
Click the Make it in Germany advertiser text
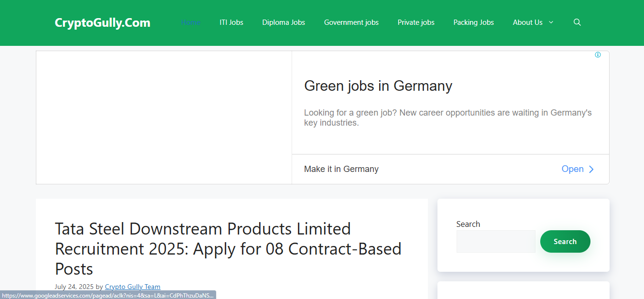tap(341, 169)
